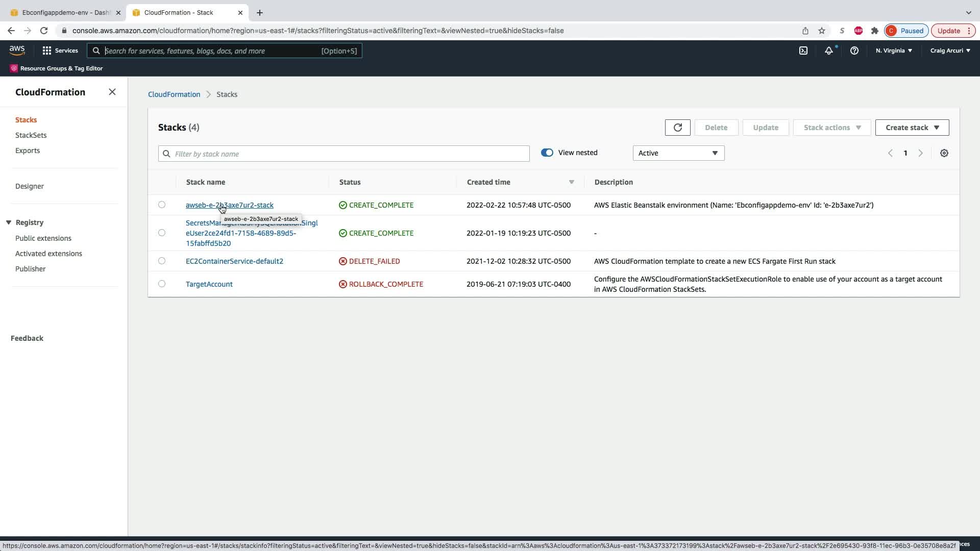Open AWS CloudShell icon in header
The width and height of the screenshot is (980, 551).
coord(803,51)
